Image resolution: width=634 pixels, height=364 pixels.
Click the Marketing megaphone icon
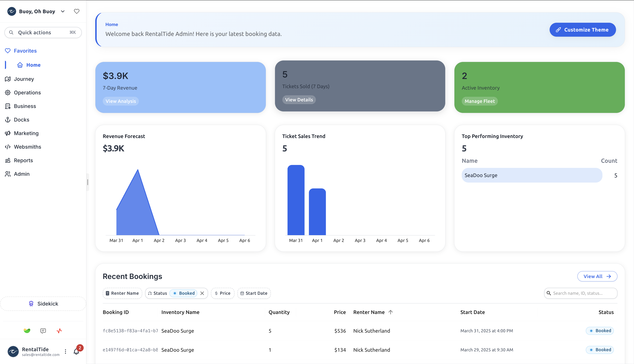pos(8,133)
